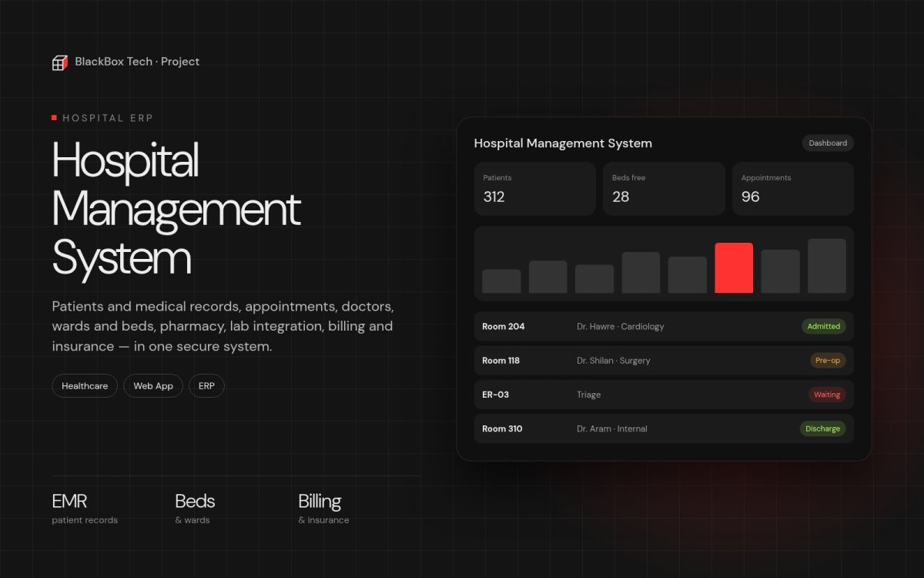
Task: Select the ER-03 row label
Action: pyautogui.click(x=496, y=395)
